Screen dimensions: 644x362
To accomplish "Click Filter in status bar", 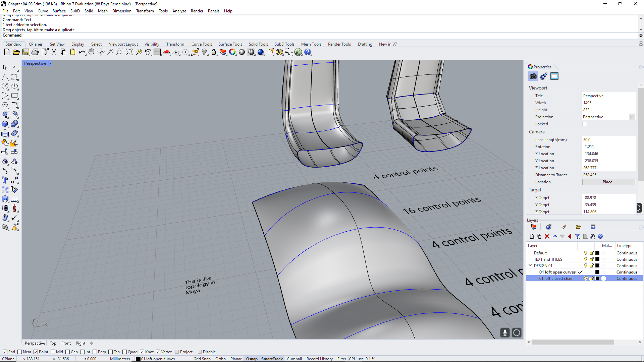I will click(341, 359).
